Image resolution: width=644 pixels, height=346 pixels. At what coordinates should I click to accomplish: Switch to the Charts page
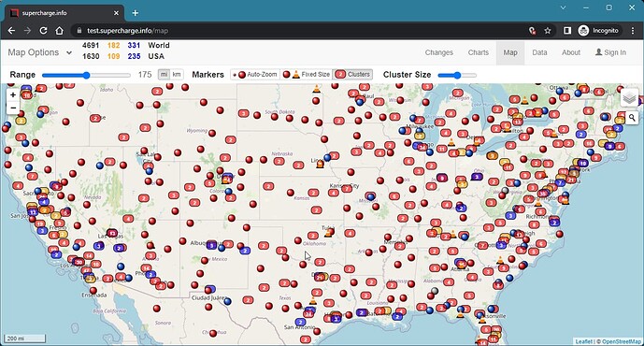click(x=478, y=52)
